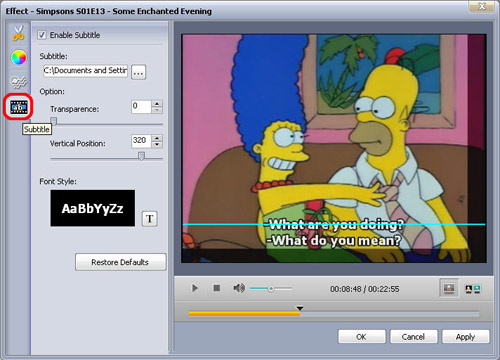Decrease Vertical Position with down arrow
Viewport: 500px width, 360px height.
click(x=157, y=144)
